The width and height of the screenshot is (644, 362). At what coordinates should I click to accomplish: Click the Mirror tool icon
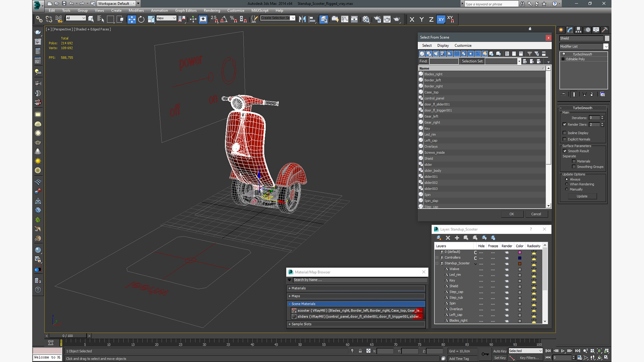[x=302, y=19]
